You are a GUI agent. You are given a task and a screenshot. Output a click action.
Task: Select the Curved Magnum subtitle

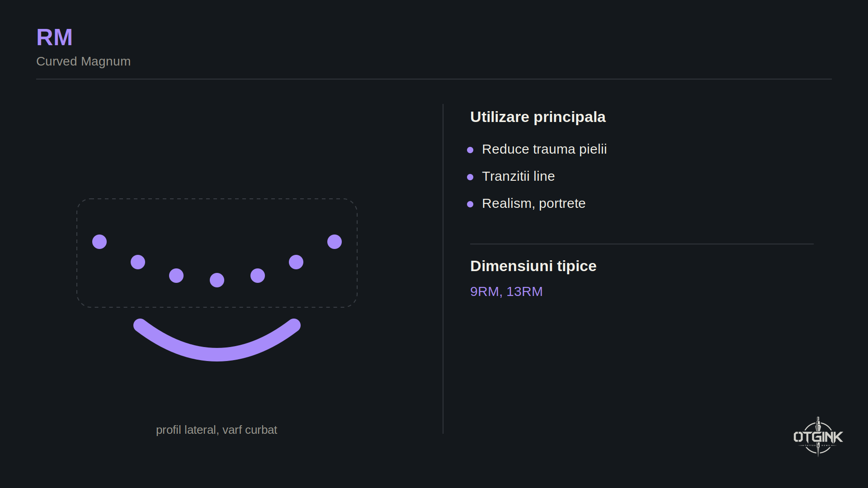83,61
